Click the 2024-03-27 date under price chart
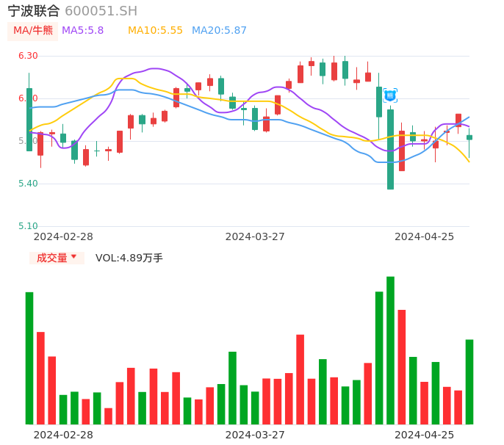 point(255,236)
